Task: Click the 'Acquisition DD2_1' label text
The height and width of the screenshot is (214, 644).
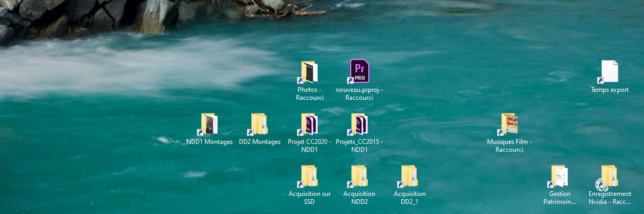Action: coord(410,198)
